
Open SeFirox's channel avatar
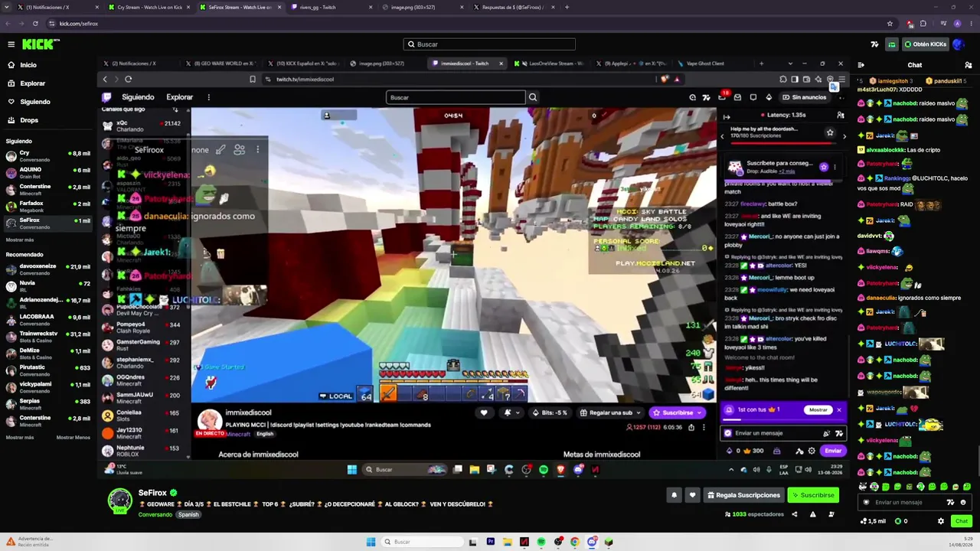tap(119, 500)
